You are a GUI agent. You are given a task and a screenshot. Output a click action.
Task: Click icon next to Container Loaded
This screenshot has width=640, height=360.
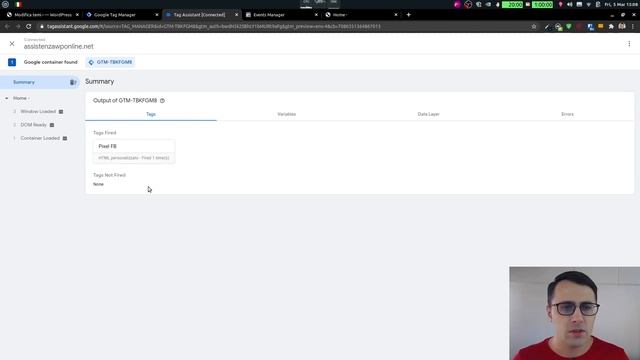pyautogui.click(x=65, y=138)
